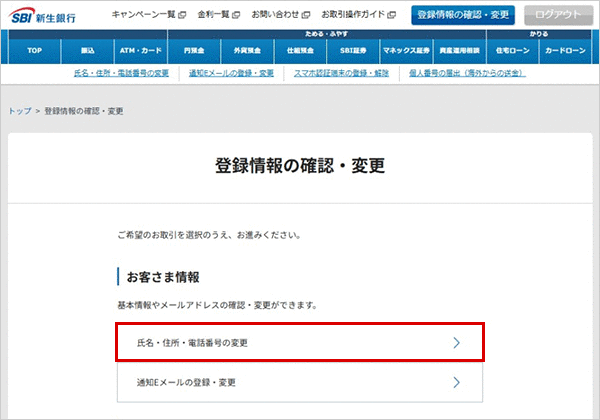Open the 仕組預金 tab
The width and height of the screenshot is (600, 420).
click(x=300, y=50)
